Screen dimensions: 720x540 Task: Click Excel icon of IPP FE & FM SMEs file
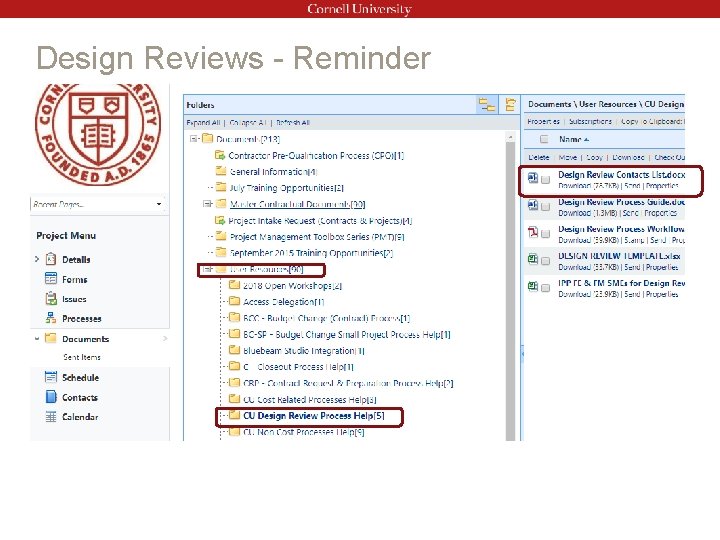pyautogui.click(x=533, y=286)
